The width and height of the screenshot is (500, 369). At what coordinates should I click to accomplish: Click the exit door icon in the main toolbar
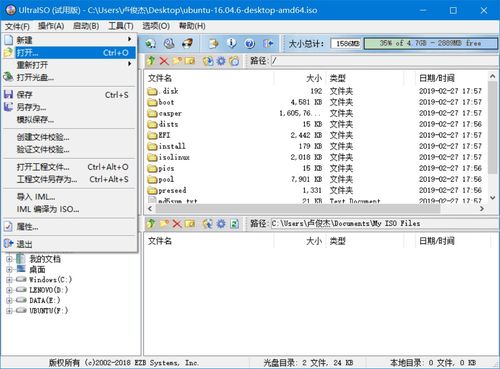tap(268, 43)
